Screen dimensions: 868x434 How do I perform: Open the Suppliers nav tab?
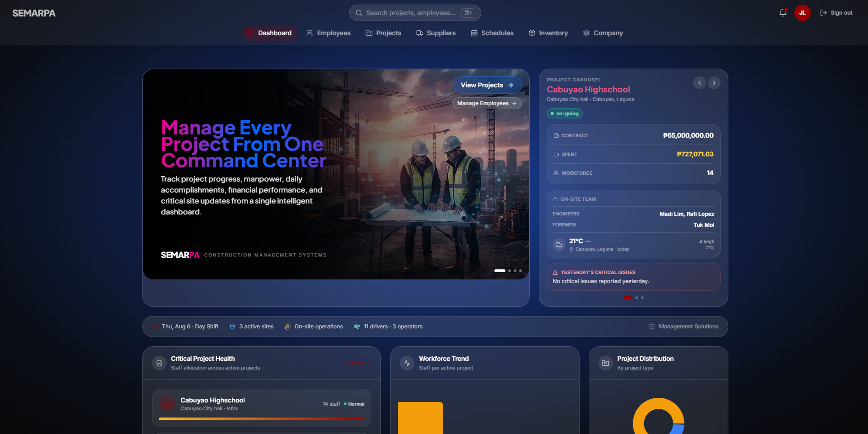click(x=436, y=33)
